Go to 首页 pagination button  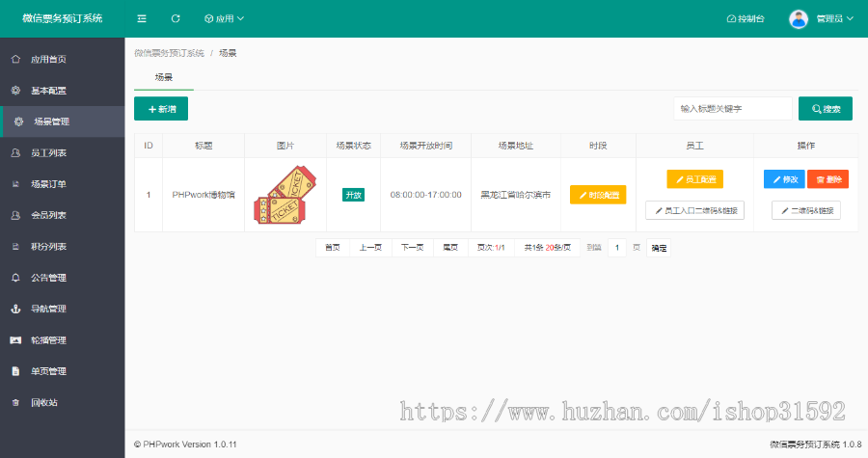333,248
